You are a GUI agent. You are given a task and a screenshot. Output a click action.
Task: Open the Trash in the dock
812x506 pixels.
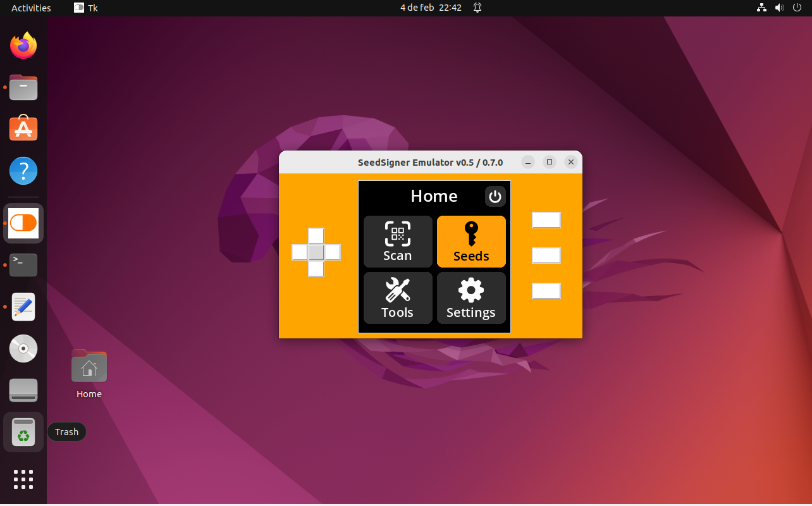click(x=23, y=432)
